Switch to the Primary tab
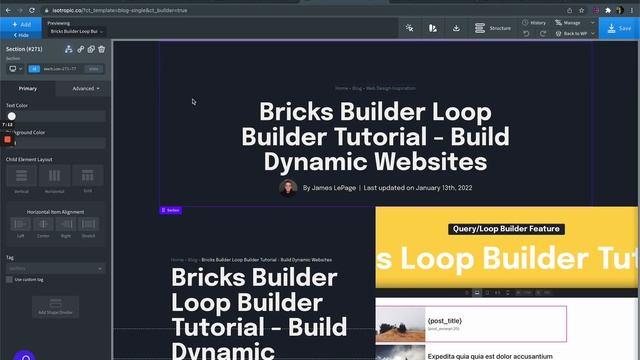Image resolution: width=640 pixels, height=360 pixels. 28,88
